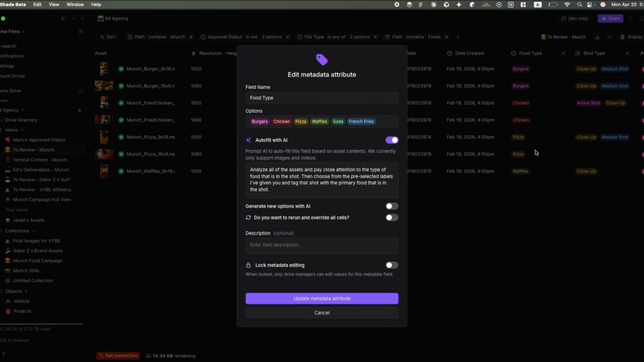Click the AI sparkle icon on Shot Type column
644x362 pixels.
point(627,53)
